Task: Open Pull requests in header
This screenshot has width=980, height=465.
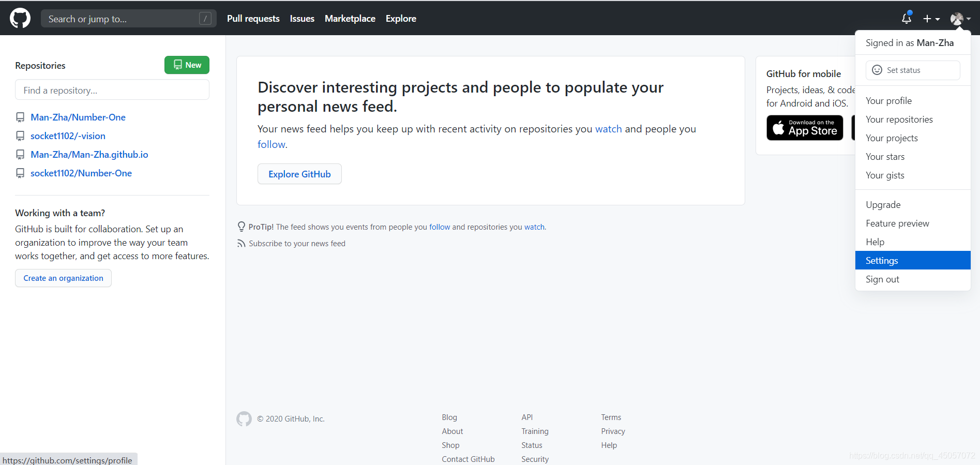Action: point(253,19)
